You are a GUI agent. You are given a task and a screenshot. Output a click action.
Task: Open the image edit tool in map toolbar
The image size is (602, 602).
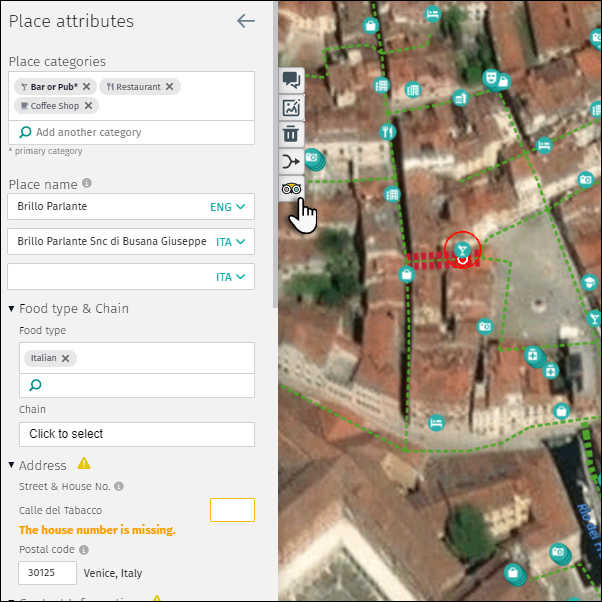pyautogui.click(x=291, y=108)
